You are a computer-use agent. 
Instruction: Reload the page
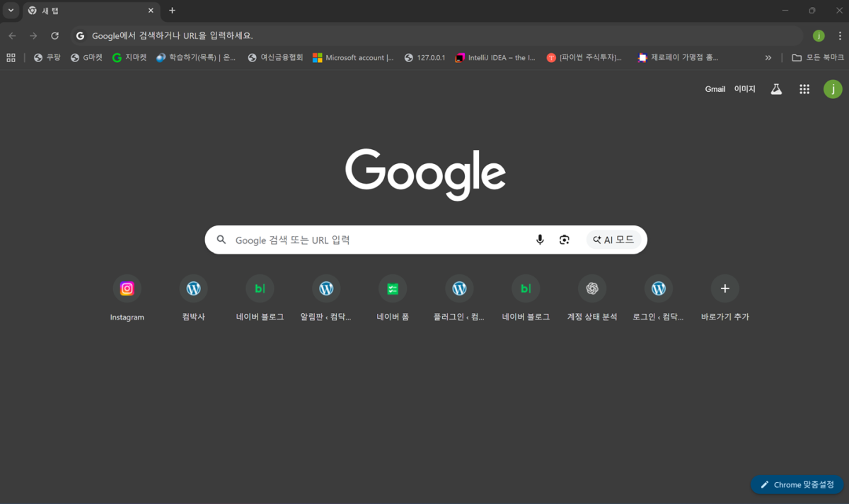(54, 36)
